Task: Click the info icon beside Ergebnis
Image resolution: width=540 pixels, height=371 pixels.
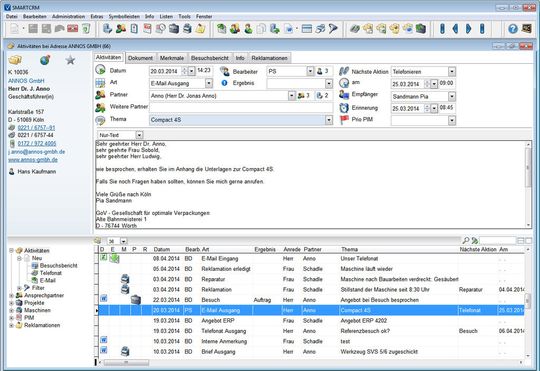Action: (225, 83)
